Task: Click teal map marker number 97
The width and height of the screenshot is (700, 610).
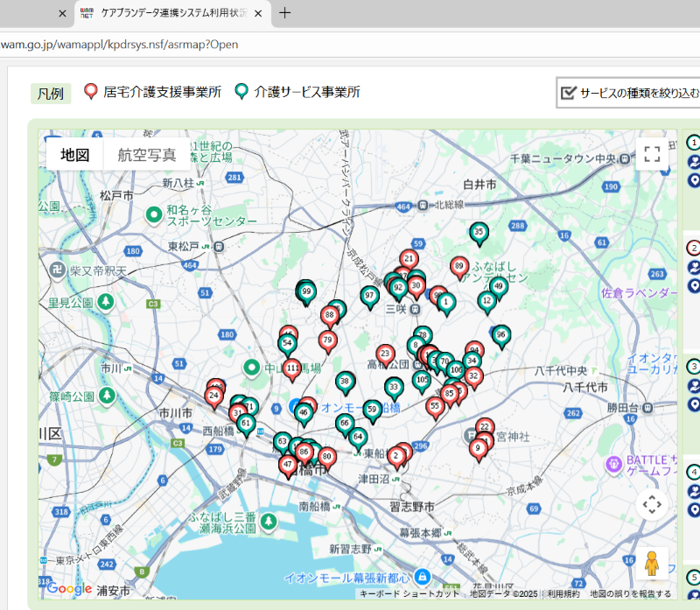Action: 369,297
